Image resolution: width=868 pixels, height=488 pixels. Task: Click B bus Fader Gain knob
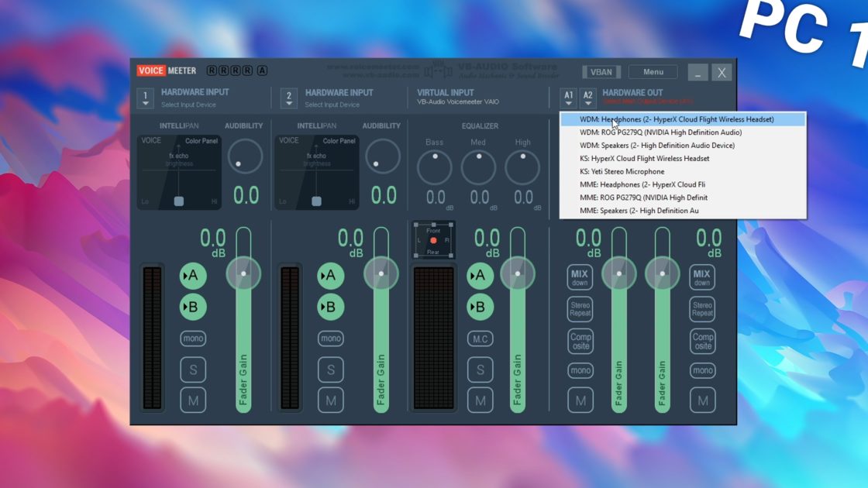tap(662, 273)
